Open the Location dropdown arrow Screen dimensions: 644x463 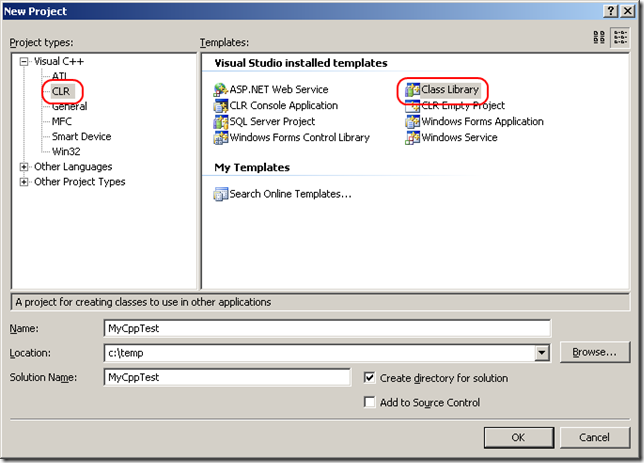coord(542,353)
